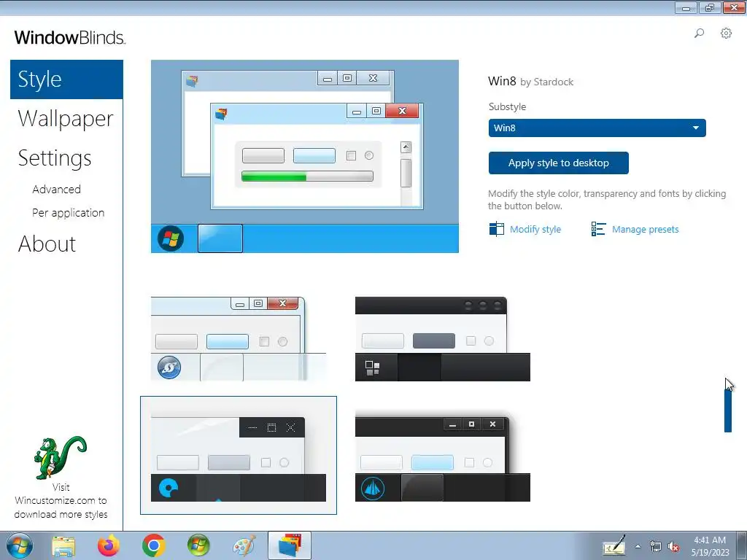The height and width of the screenshot is (560, 747).
Task: Open File Explorer from the taskbar
Action: (x=64, y=545)
